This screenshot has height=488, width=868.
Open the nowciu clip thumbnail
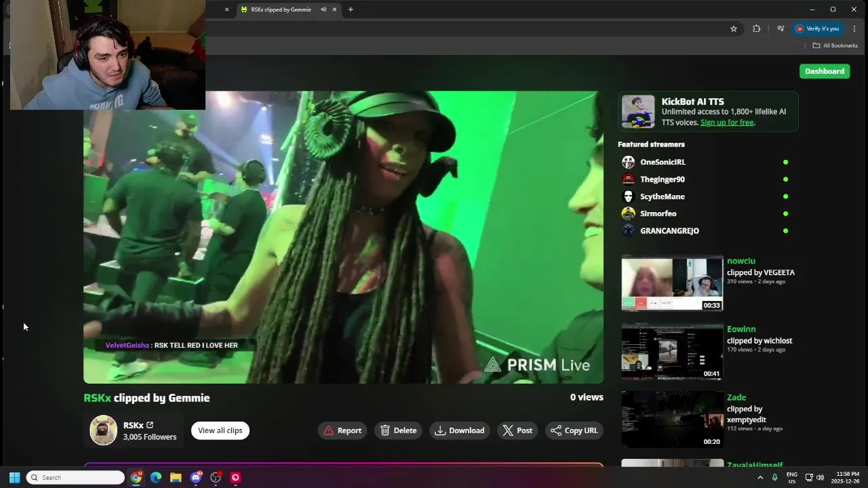[672, 283]
